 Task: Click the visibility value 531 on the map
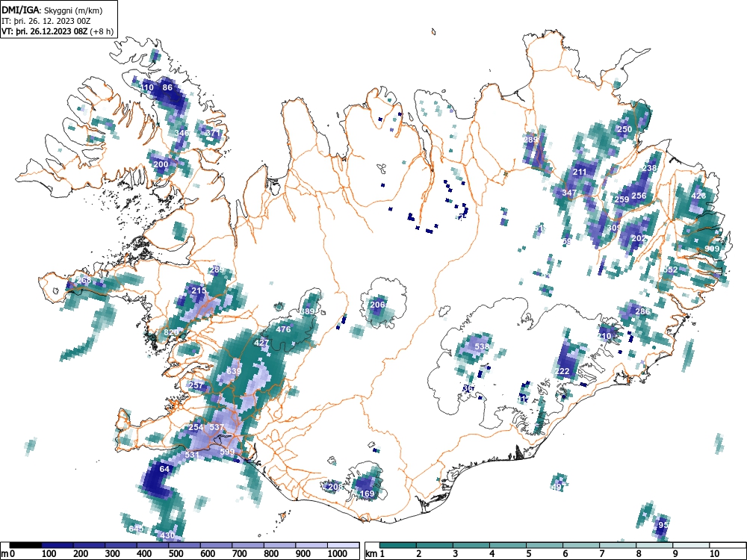pyautogui.click(x=191, y=455)
